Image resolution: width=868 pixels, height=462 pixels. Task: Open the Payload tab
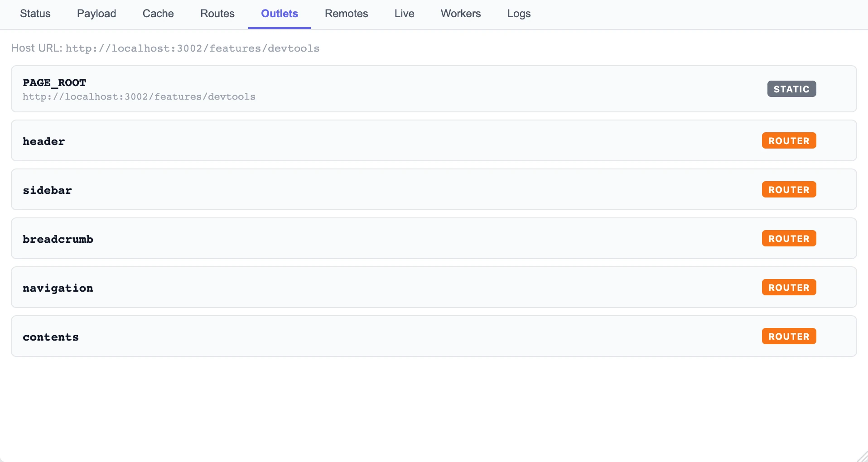click(96, 14)
